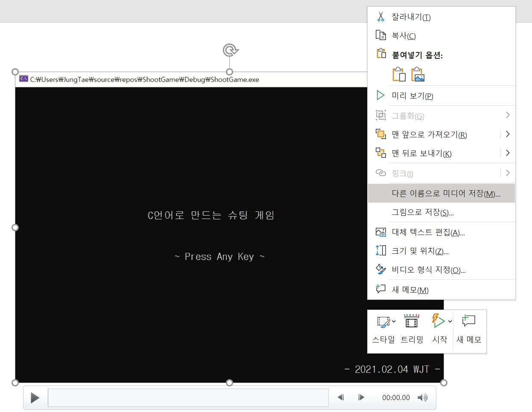Select 다른 이름으로 미디어 저장 menu item

[441, 193]
